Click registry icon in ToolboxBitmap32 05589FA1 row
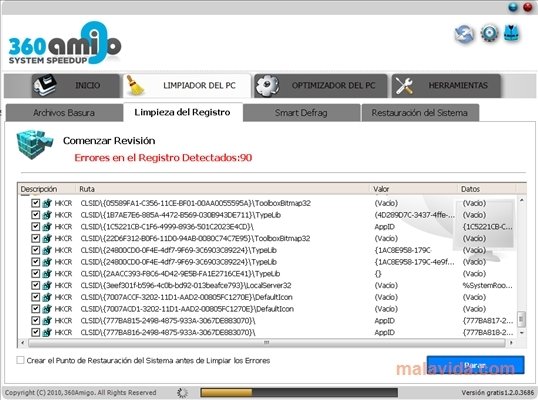The width and height of the screenshot is (538, 400). [x=47, y=203]
